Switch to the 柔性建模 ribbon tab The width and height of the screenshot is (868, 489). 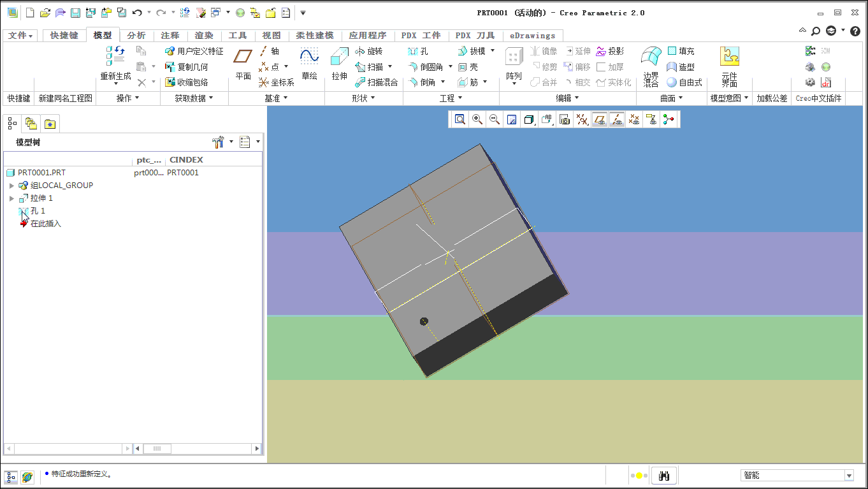pyautogui.click(x=315, y=36)
